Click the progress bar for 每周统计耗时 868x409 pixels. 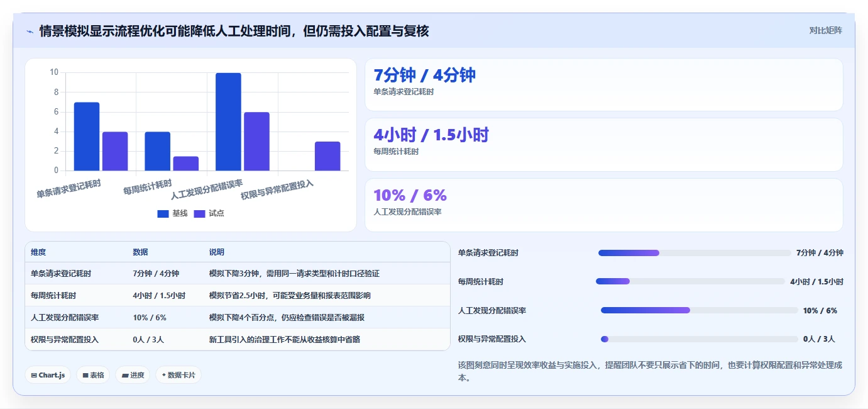click(x=690, y=281)
